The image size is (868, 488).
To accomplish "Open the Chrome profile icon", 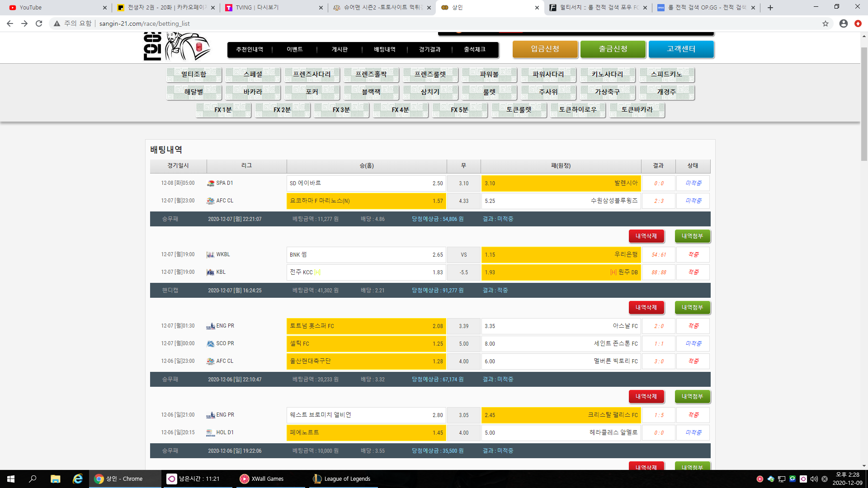I will coord(843,23).
